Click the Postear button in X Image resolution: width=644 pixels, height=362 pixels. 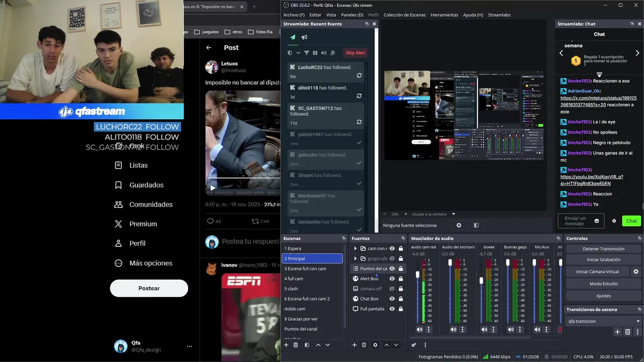point(149,288)
